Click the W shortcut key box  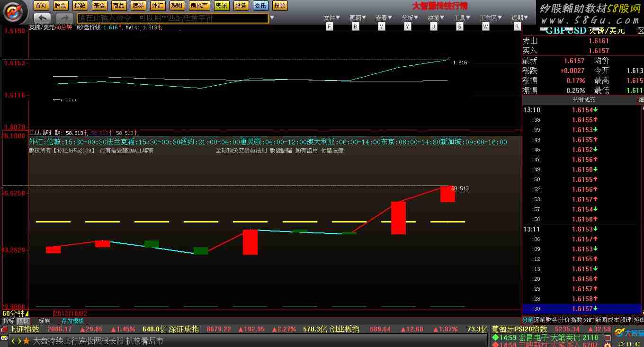tap(485, 27)
